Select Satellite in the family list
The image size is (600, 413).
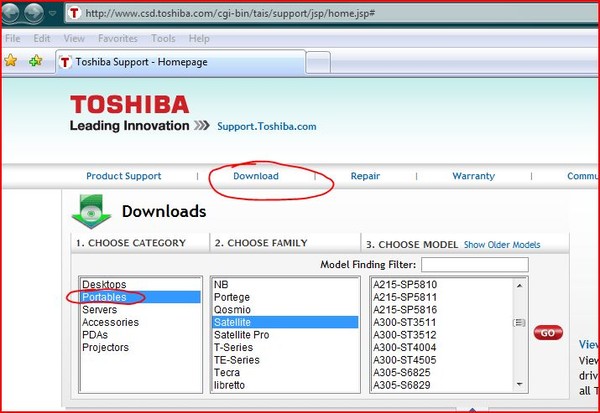[285, 322]
